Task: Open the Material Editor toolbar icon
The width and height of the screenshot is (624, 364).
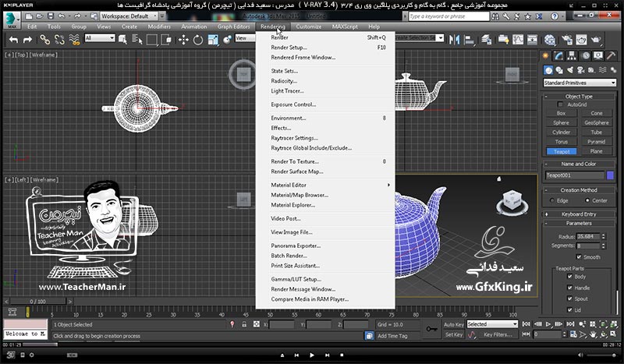Action: tap(550, 40)
